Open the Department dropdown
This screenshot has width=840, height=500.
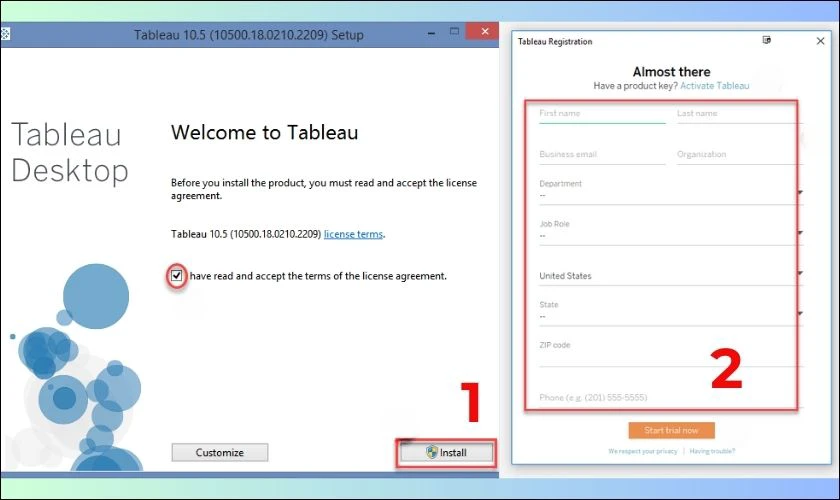point(671,191)
